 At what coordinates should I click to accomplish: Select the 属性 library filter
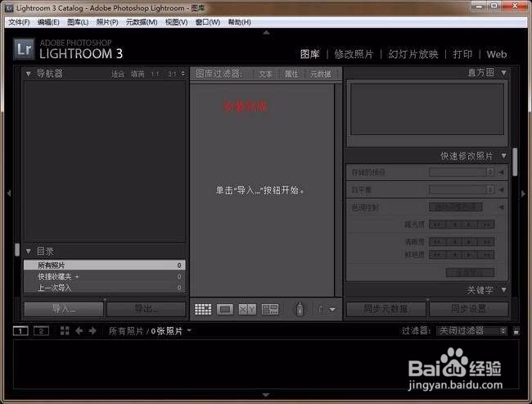[x=291, y=74]
